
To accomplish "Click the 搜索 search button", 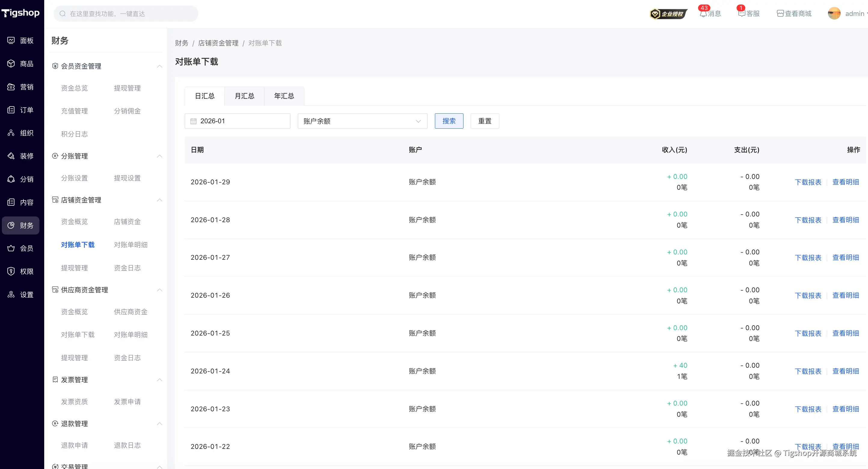I will (449, 121).
